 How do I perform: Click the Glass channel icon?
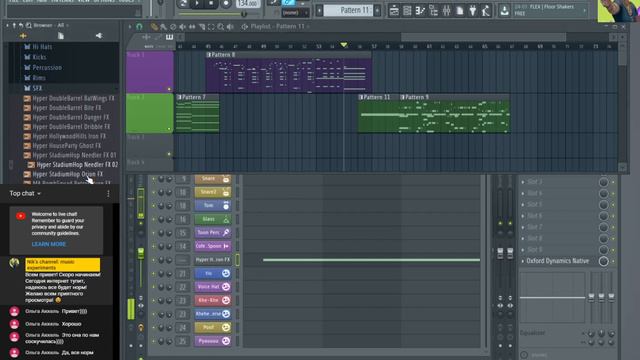(x=226, y=219)
